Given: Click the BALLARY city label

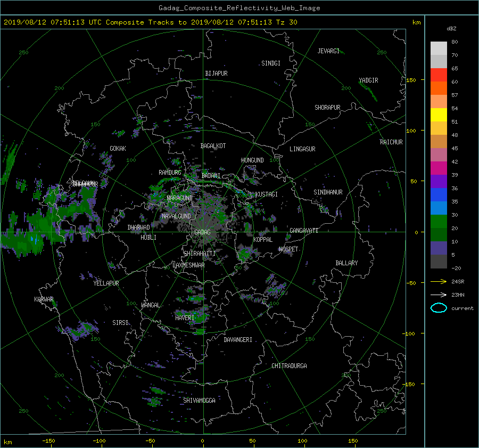Looking at the screenshot, I should click(346, 263).
